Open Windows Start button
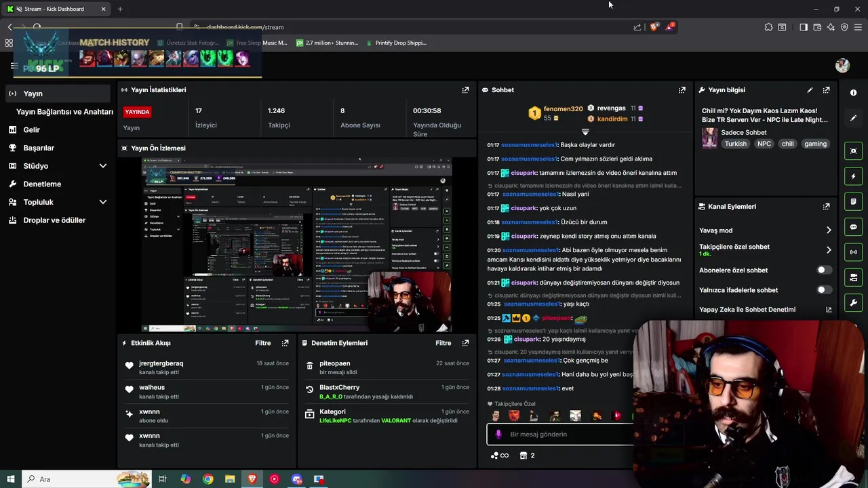Viewport: 868px width, 488px height. 11,479
